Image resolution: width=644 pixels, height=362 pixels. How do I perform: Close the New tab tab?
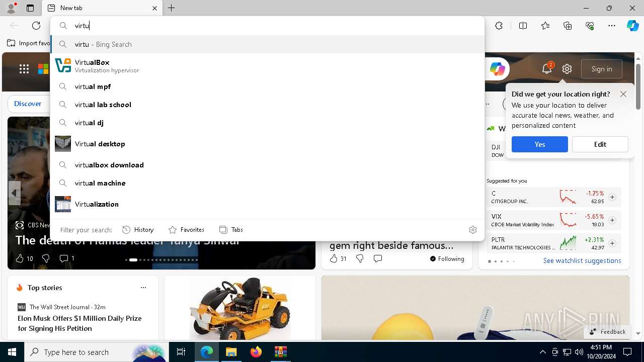click(x=154, y=8)
